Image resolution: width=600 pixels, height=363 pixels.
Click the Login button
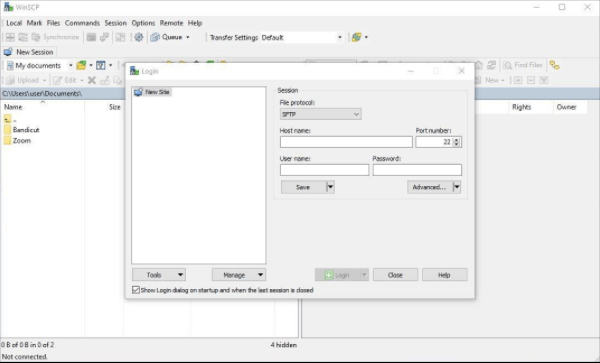click(x=338, y=275)
